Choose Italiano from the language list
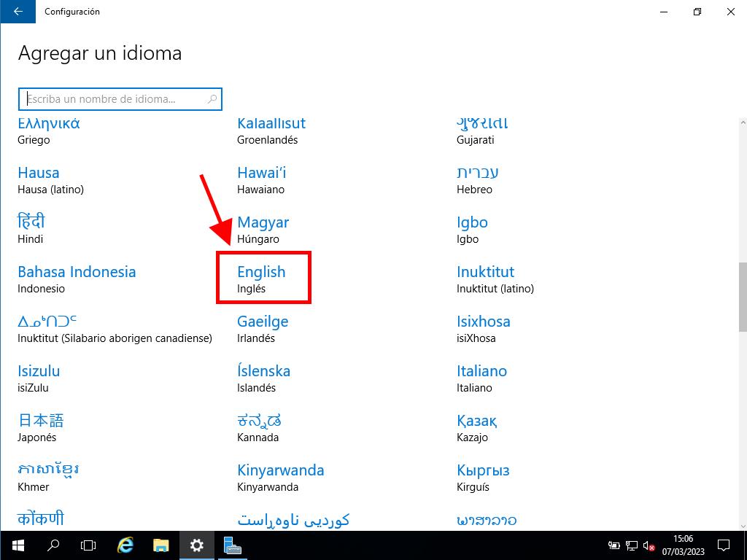 tap(481, 378)
